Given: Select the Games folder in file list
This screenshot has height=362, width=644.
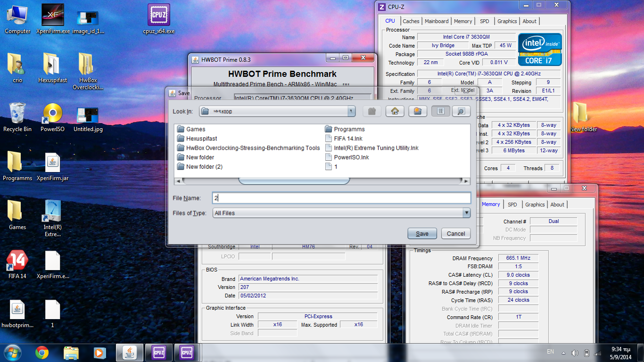Looking at the screenshot, I should tap(191, 129).
